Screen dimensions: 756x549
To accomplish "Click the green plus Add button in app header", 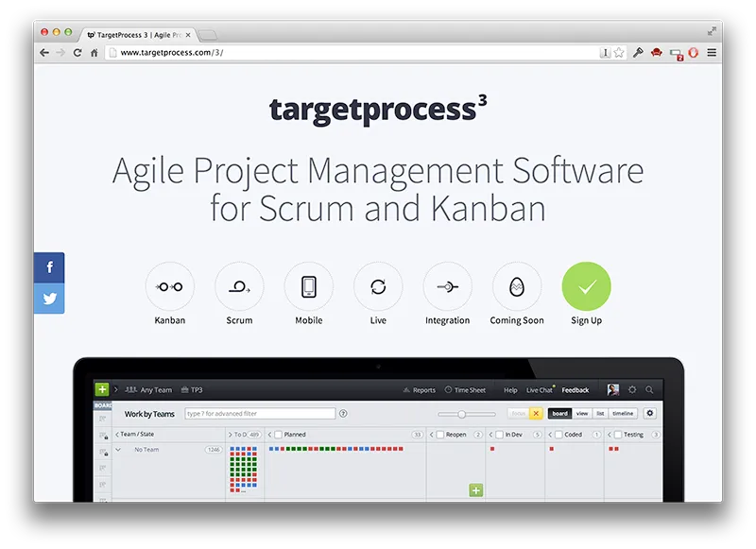I will (102, 389).
